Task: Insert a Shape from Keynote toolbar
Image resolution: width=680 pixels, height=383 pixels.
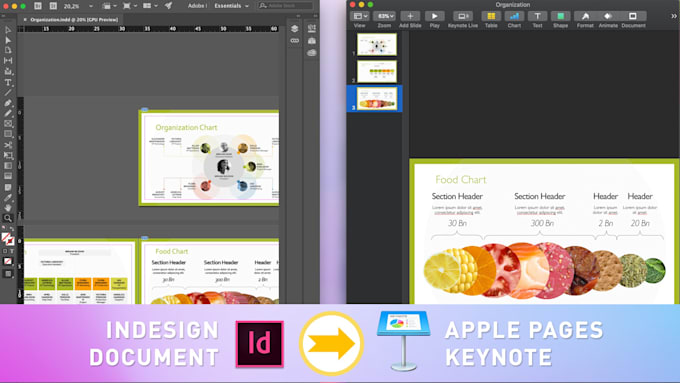Action: [x=560, y=16]
